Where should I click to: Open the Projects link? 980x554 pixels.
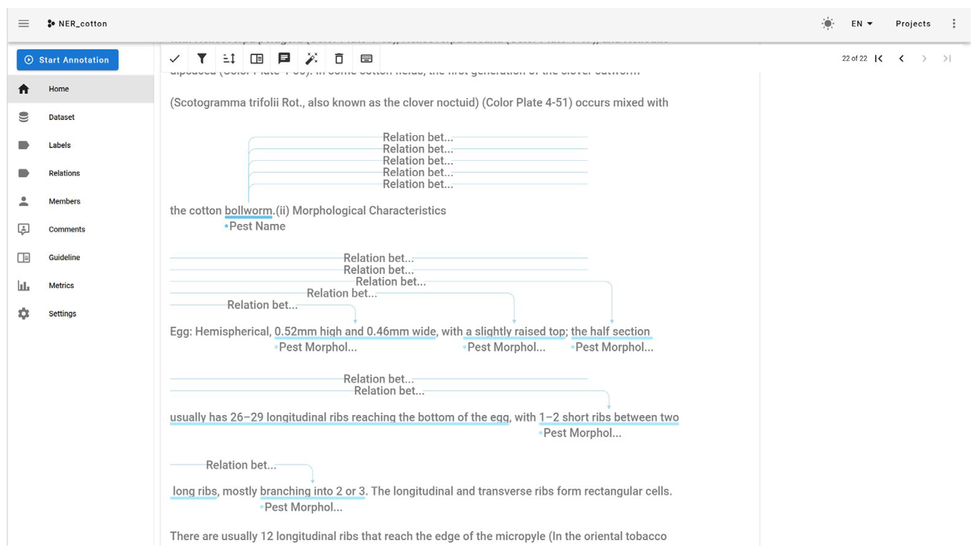(x=913, y=24)
